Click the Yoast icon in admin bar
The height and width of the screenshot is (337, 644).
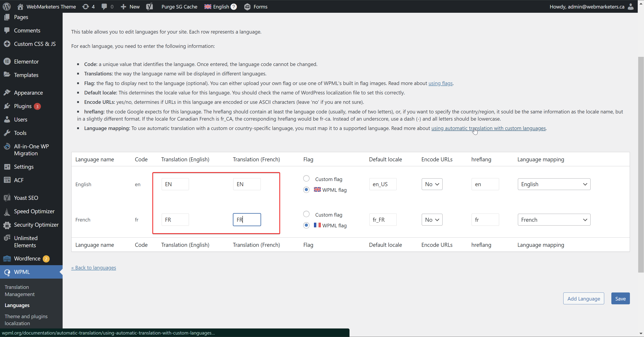(x=150, y=6)
